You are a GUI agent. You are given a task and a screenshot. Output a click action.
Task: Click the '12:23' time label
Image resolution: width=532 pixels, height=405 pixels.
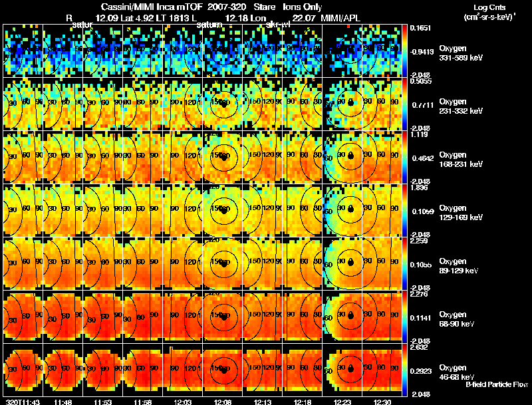(x=342, y=402)
